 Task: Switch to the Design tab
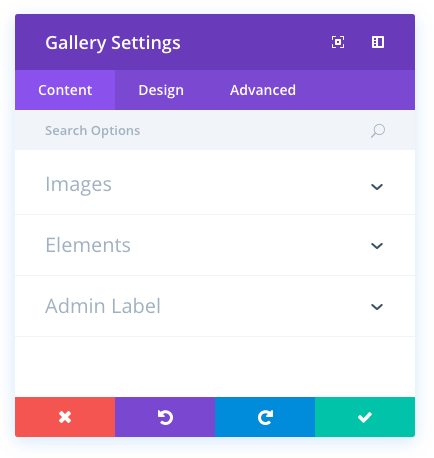point(161,90)
